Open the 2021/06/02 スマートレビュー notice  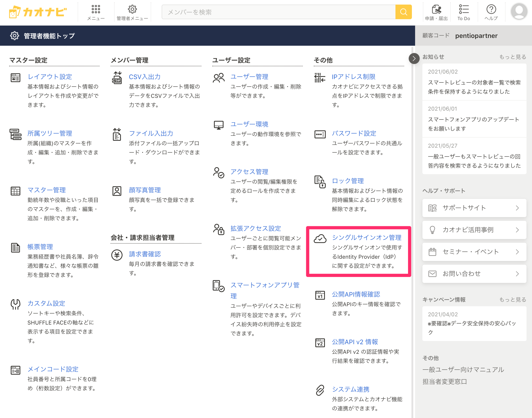pyautogui.click(x=474, y=82)
